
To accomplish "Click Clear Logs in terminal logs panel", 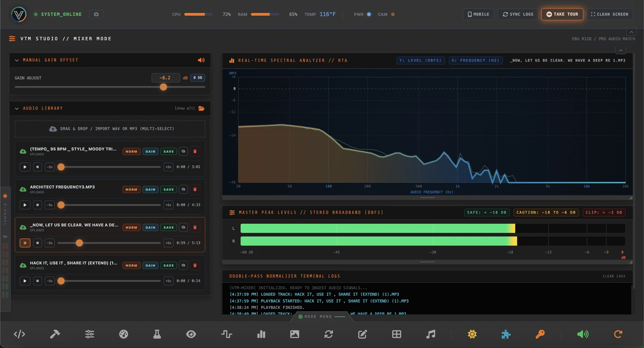I will pos(614,276).
